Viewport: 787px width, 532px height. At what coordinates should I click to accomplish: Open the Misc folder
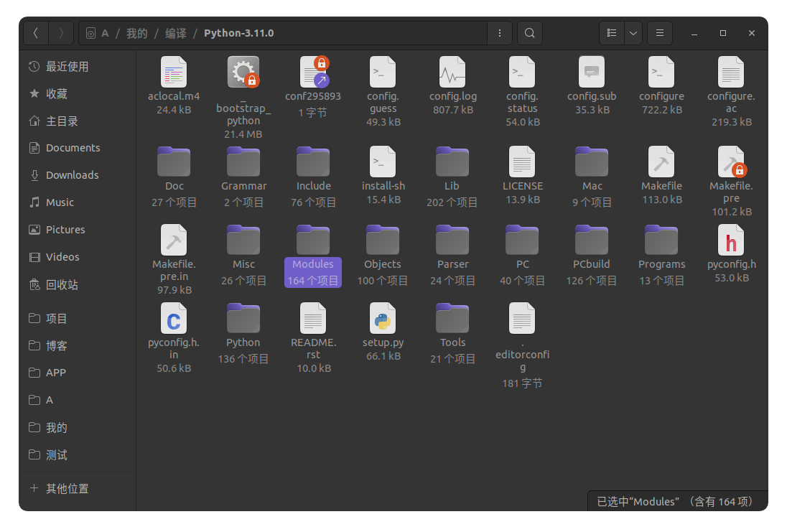[x=243, y=240]
